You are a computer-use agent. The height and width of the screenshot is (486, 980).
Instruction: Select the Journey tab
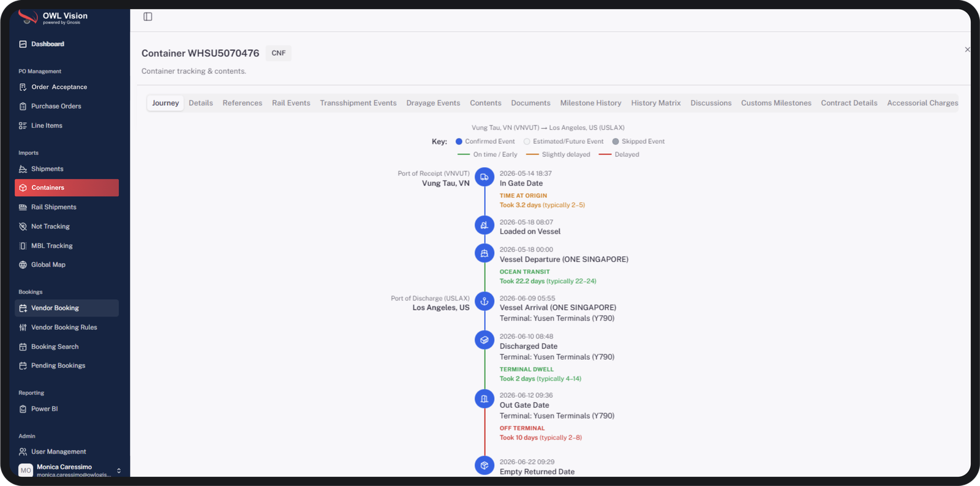tap(165, 103)
